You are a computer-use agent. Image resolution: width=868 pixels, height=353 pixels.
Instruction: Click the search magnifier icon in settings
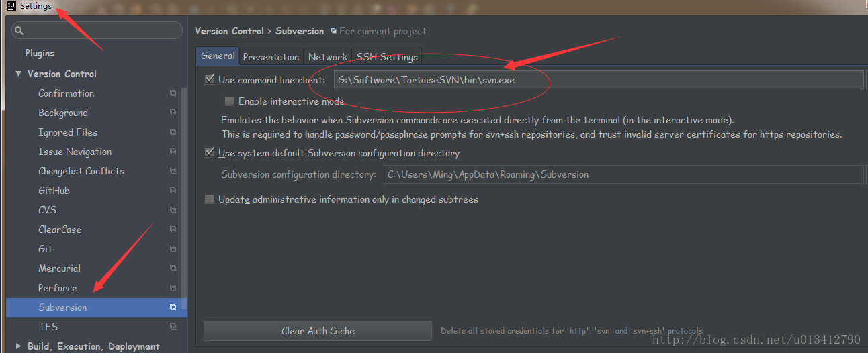[19, 30]
